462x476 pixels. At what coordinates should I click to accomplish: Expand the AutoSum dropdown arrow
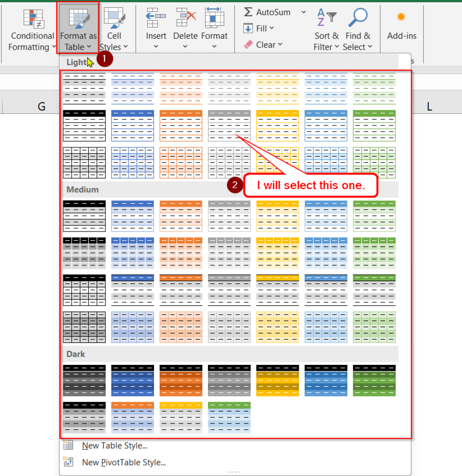[x=304, y=12]
